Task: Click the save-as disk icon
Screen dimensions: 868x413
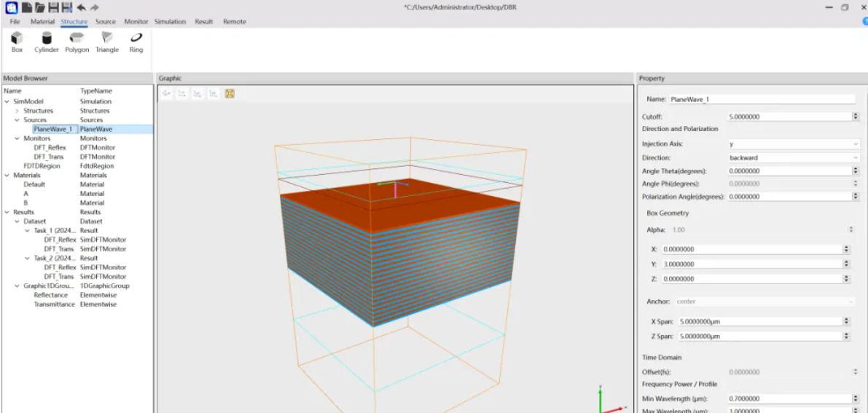Action: (67, 7)
